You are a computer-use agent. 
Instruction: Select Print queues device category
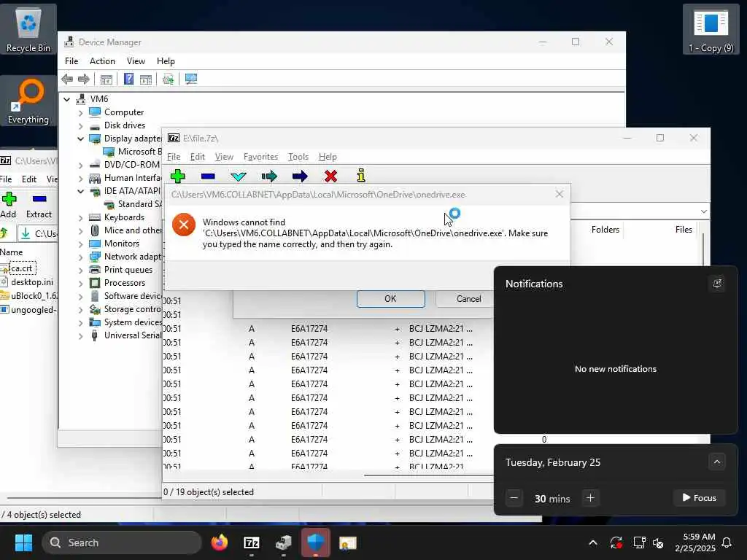point(128,270)
